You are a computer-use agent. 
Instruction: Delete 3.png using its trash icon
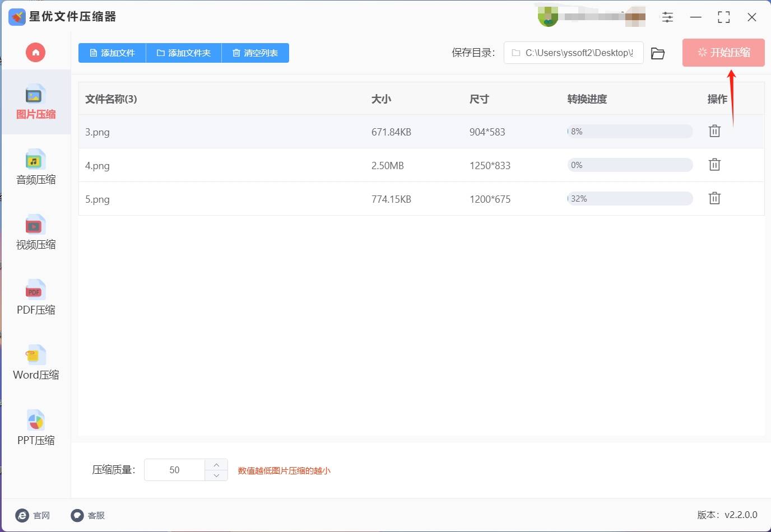pos(714,130)
